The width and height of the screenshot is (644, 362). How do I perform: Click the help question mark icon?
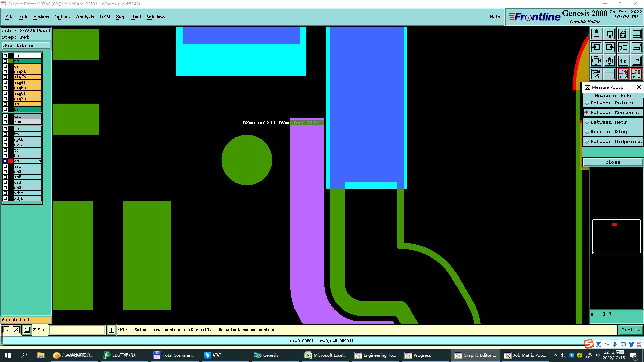(636, 61)
